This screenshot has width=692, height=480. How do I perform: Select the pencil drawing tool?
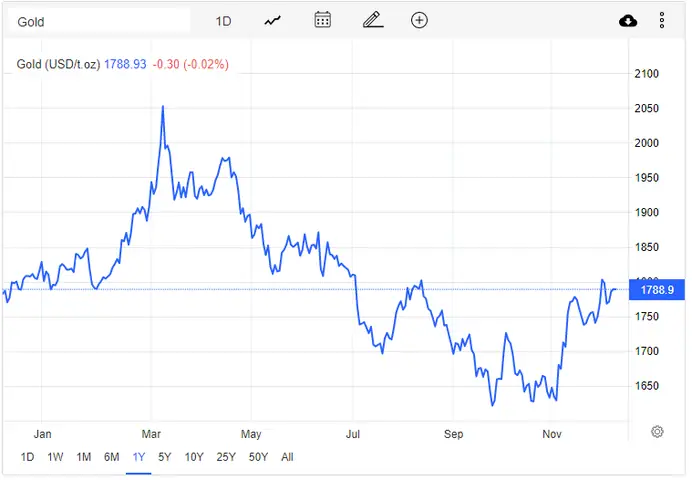point(372,20)
